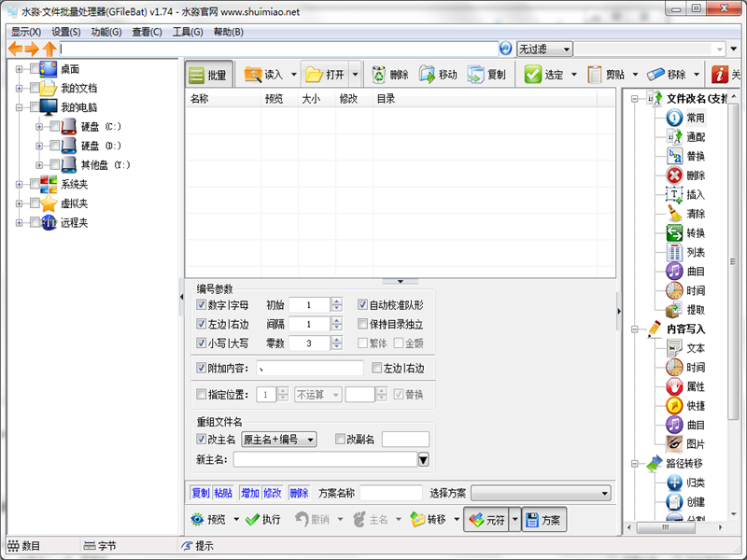
Task: Open 原主名+编号 combo box
Action: coord(278,439)
